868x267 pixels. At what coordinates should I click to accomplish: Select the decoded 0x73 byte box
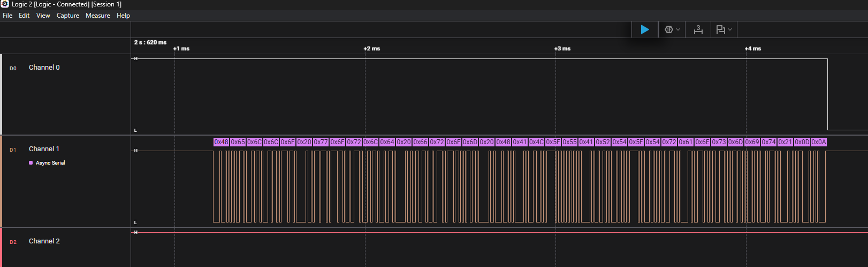point(719,142)
